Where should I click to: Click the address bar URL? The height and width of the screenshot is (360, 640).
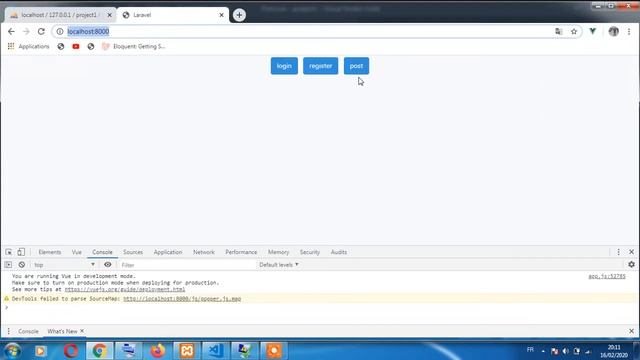click(x=88, y=31)
